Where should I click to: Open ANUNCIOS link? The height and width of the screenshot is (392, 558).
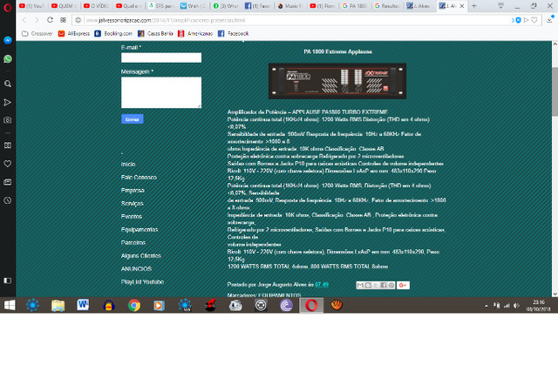[x=136, y=269]
